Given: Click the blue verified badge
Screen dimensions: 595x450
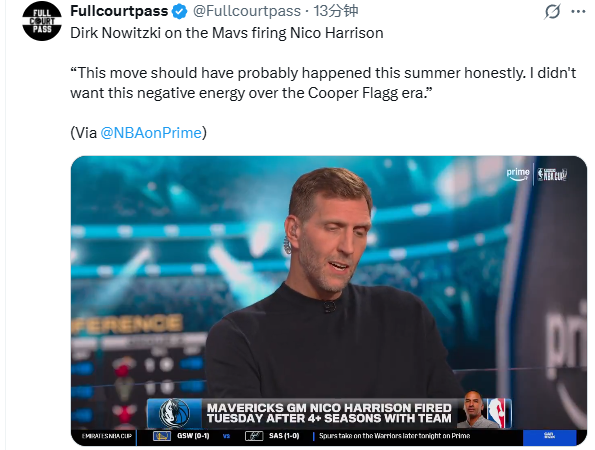Looking at the screenshot, I should (x=179, y=11).
